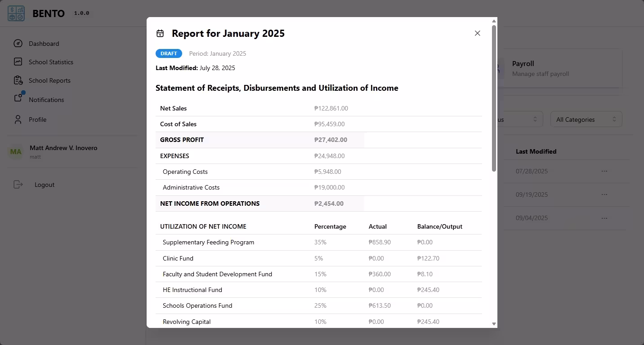This screenshot has height=345, width=644.
Task: Open row actions menu for 09/04/2025
Action: pos(604,218)
